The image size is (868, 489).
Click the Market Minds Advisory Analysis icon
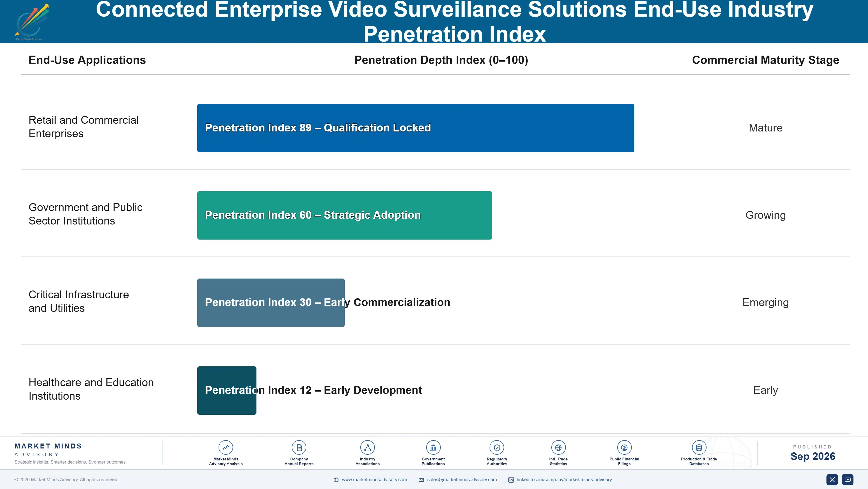click(226, 447)
